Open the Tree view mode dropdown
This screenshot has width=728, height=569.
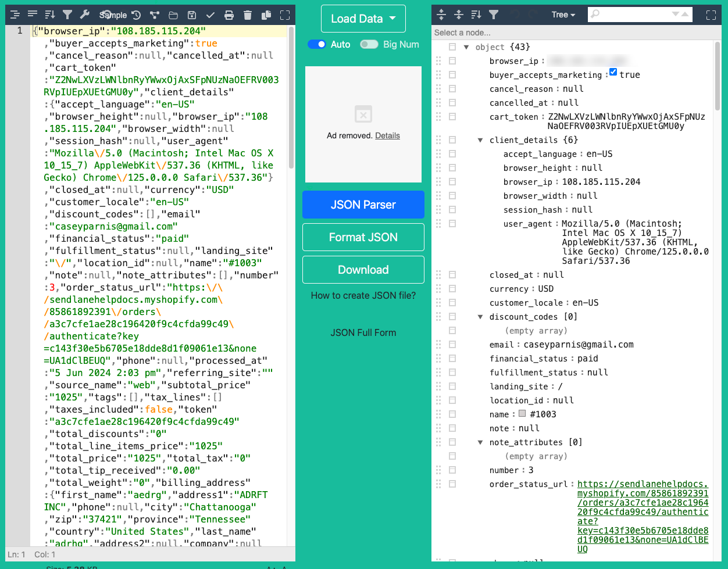563,15
